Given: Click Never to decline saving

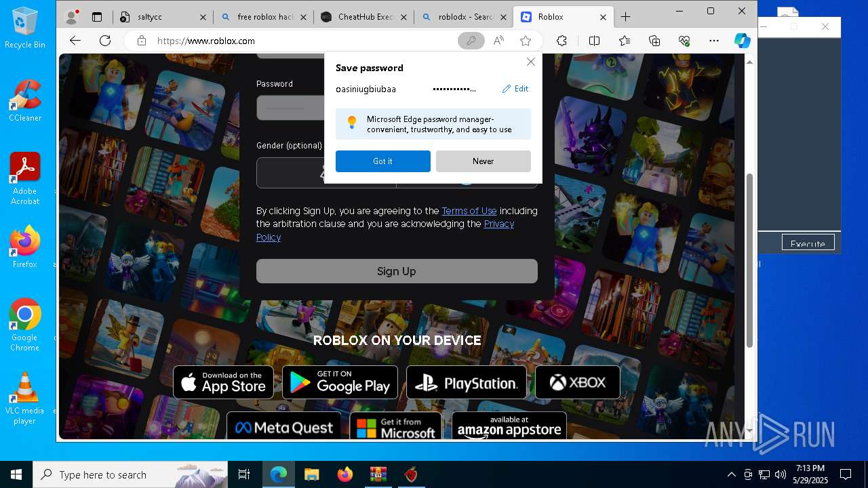Looking at the screenshot, I should [484, 161].
